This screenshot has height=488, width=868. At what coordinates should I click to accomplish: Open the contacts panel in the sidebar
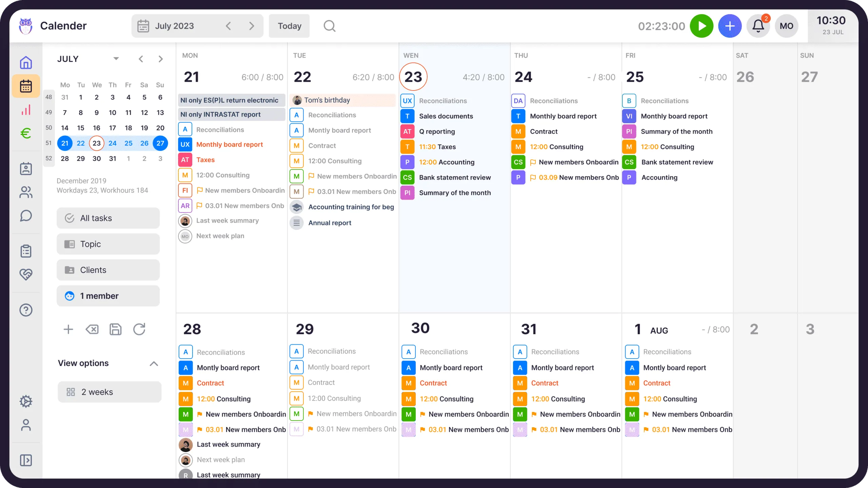pyautogui.click(x=26, y=168)
